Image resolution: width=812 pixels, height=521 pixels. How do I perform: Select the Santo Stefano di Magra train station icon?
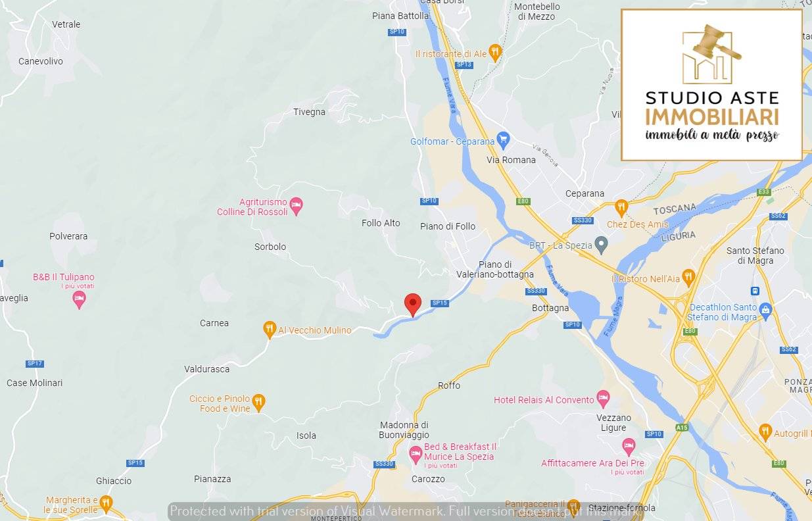(755, 290)
